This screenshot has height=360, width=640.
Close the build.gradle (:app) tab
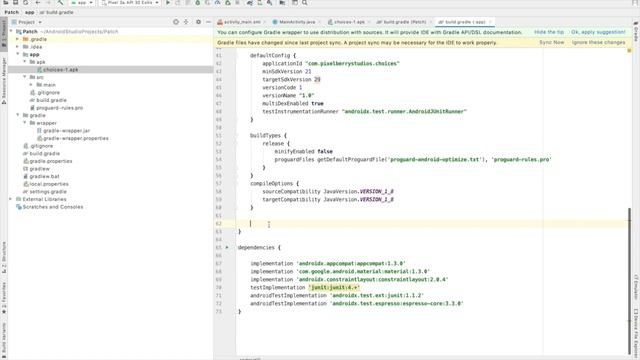[490, 22]
